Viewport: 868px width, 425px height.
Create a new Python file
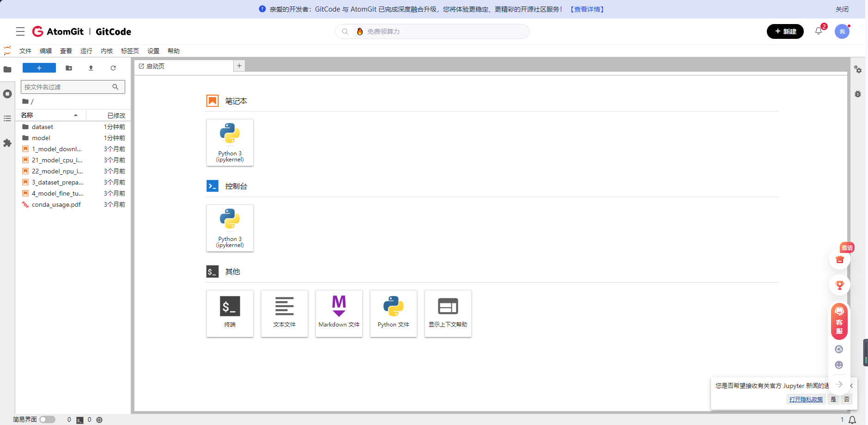pos(394,314)
